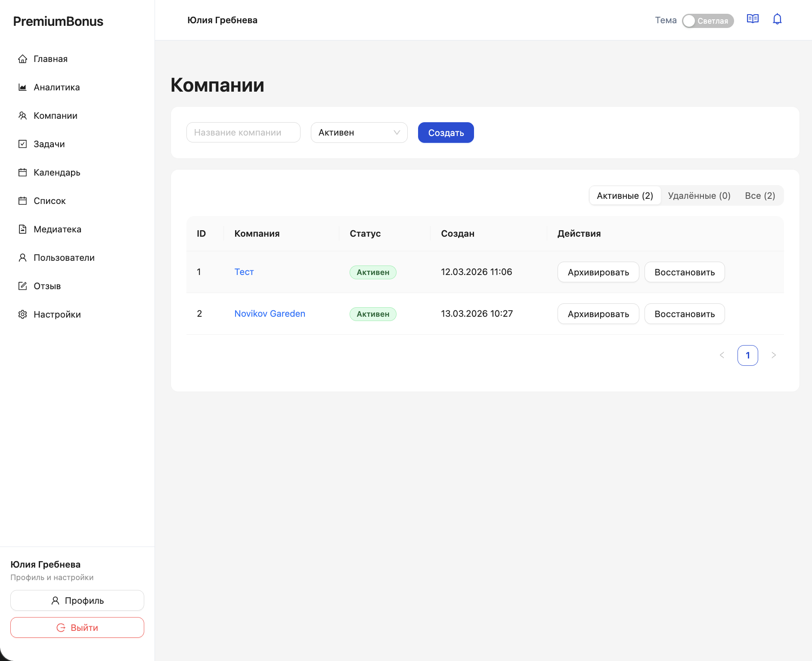Open the book documentation icon
This screenshot has width=812, height=661.
753,19
